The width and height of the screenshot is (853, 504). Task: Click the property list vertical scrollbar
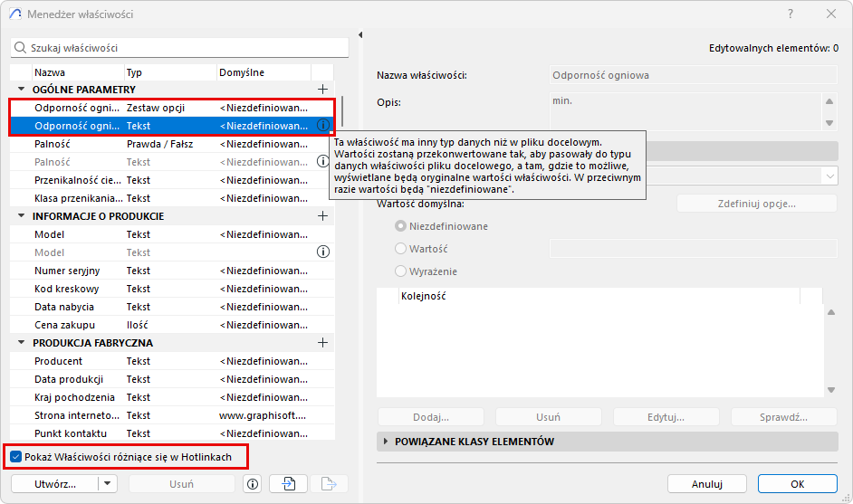pyautogui.click(x=342, y=111)
